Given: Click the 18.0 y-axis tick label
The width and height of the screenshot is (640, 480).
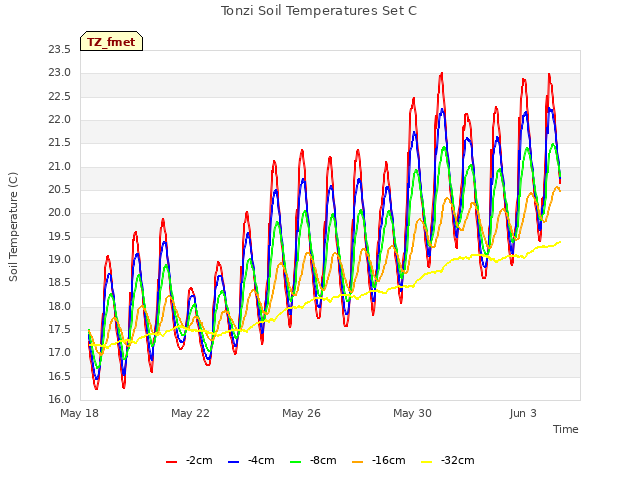Looking at the screenshot, I should [60, 307].
